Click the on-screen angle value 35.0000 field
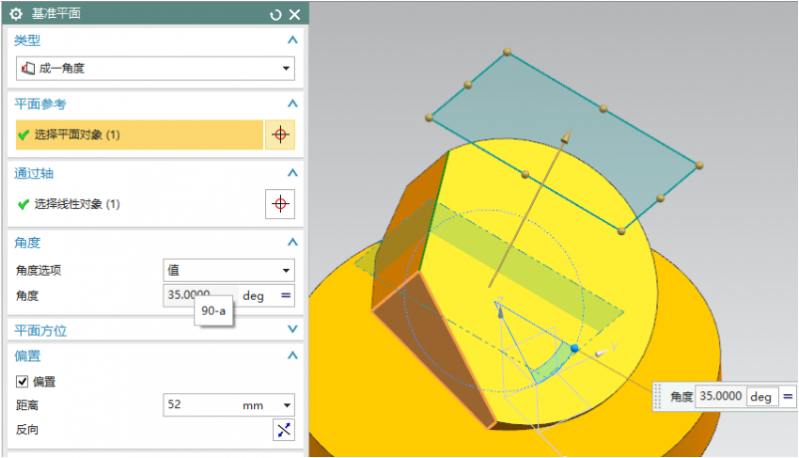 (x=720, y=396)
